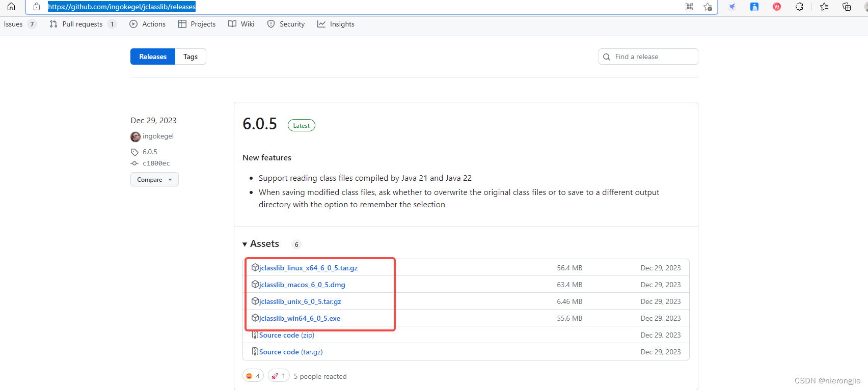Open ingokegel user profile link
This screenshot has width=868, height=390.
pyautogui.click(x=158, y=136)
